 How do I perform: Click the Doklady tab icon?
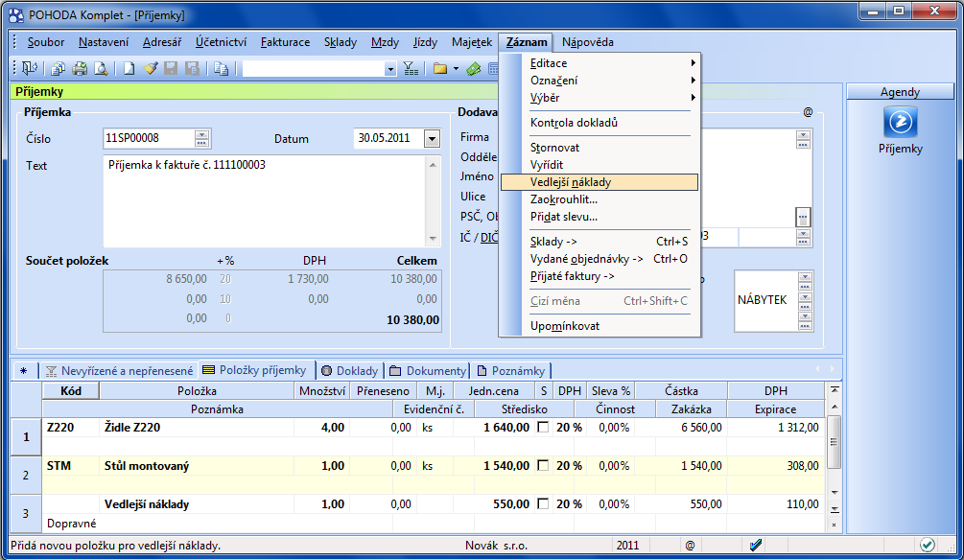pyautogui.click(x=326, y=371)
